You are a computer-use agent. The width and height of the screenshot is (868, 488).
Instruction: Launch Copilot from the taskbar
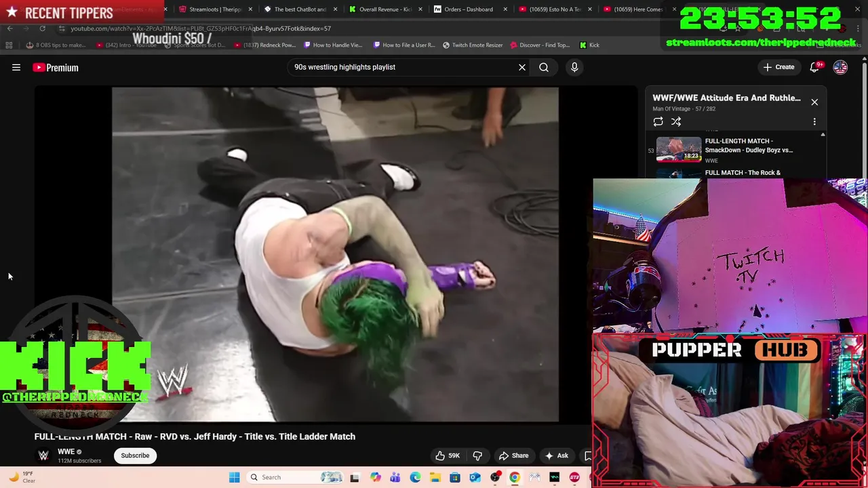(375, 477)
